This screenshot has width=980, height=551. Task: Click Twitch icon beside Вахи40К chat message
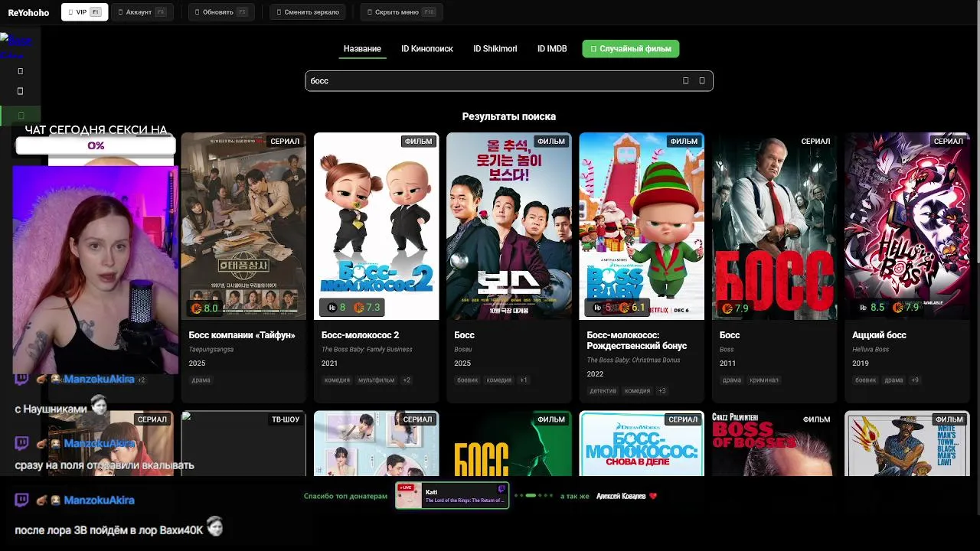point(22,500)
